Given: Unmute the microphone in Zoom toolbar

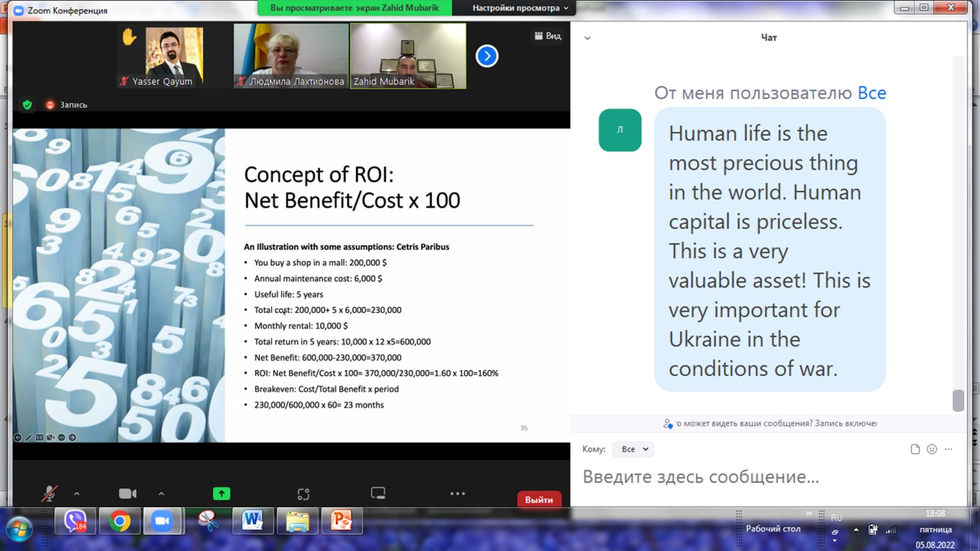Looking at the screenshot, I should pyautogui.click(x=49, y=493).
